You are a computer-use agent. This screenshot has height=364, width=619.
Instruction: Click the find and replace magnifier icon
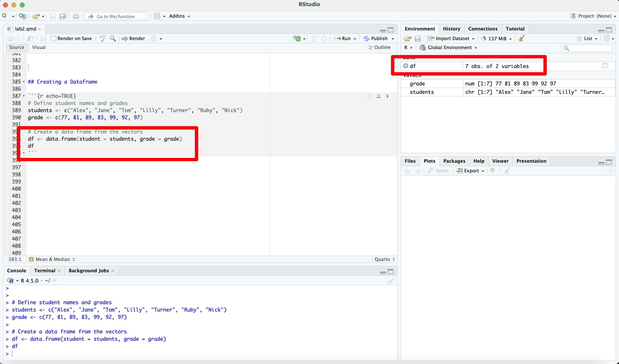coord(113,39)
